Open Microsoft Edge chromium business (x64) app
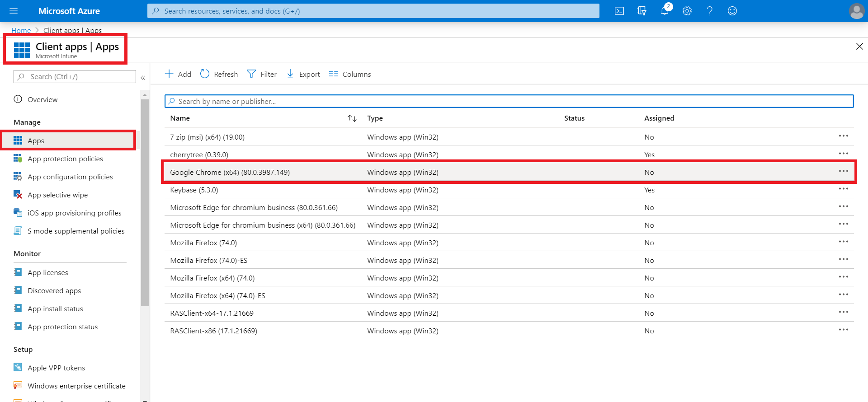Viewport: 868px width, 402px height. pos(263,225)
